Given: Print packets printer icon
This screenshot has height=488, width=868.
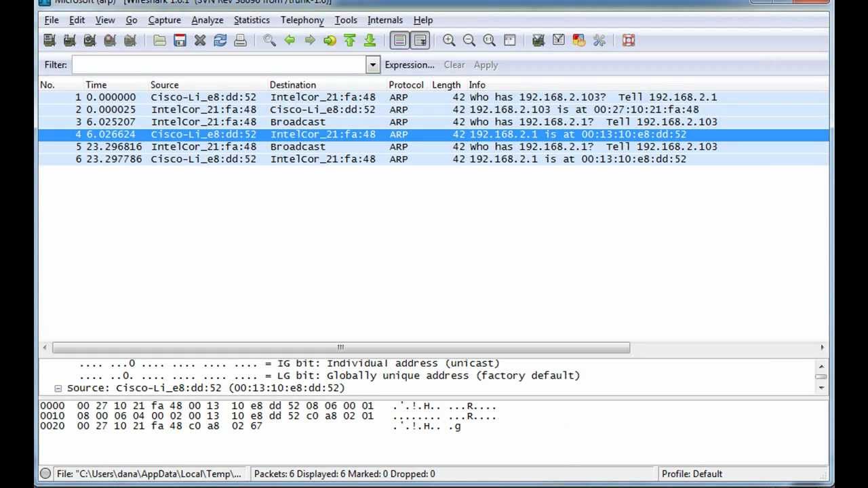Looking at the screenshot, I should [x=240, y=41].
